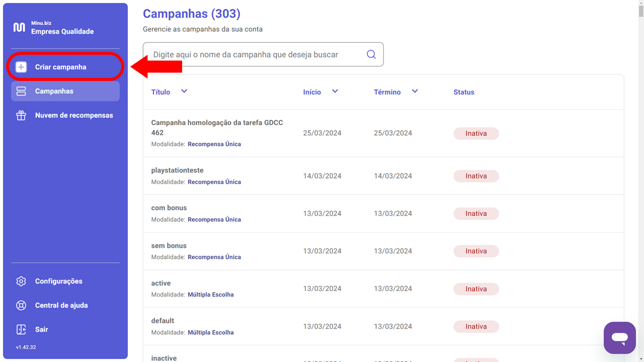Open settings via the Configurações gear icon
This screenshot has width=644, height=362.
point(21,281)
